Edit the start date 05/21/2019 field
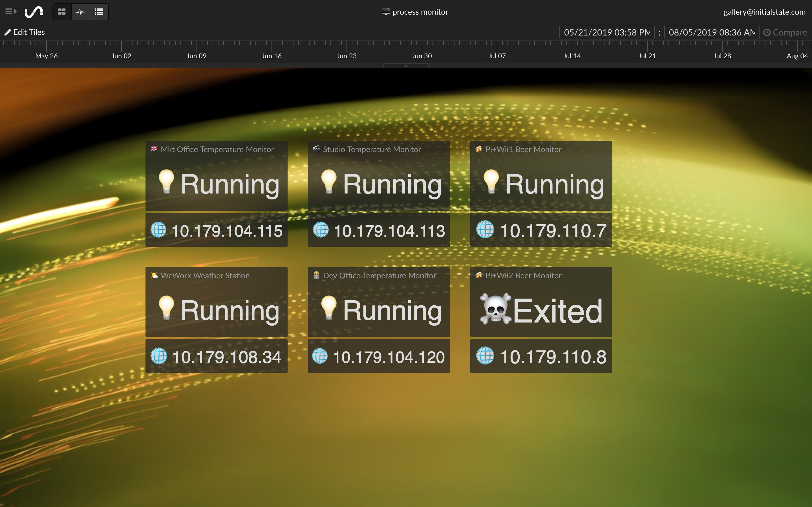This screenshot has width=812, height=507. pos(607,32)
